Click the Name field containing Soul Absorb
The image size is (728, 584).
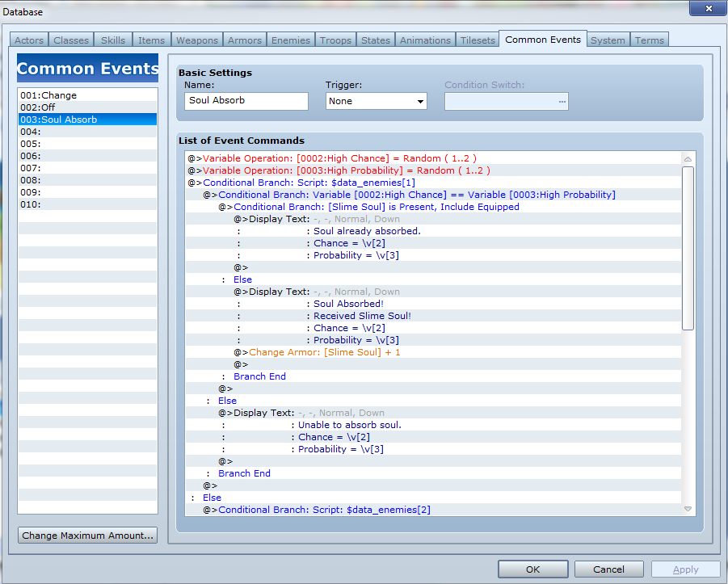(246, 102)
